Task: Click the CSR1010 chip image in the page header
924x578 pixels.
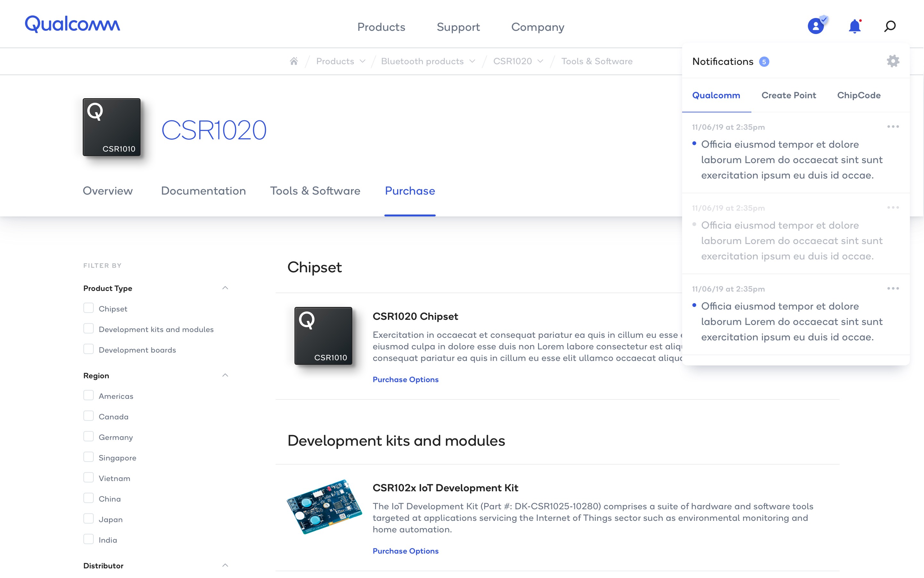Action: pyautogui.click(x=112, y=127)
